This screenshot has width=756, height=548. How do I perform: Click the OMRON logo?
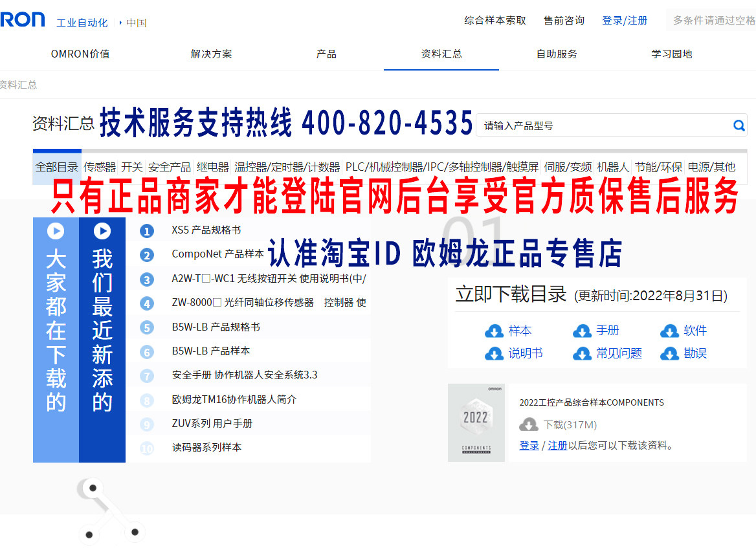pos(22,20)
